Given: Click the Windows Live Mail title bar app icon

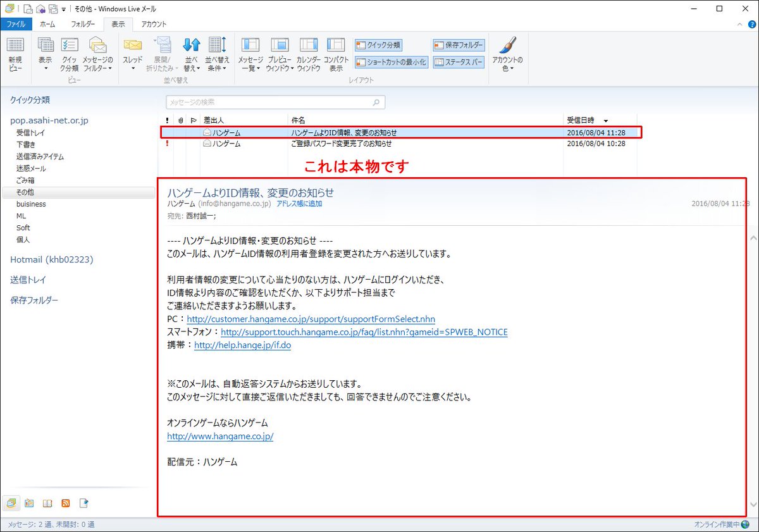Looking at the screenshot, I should [x=8, y=9].
